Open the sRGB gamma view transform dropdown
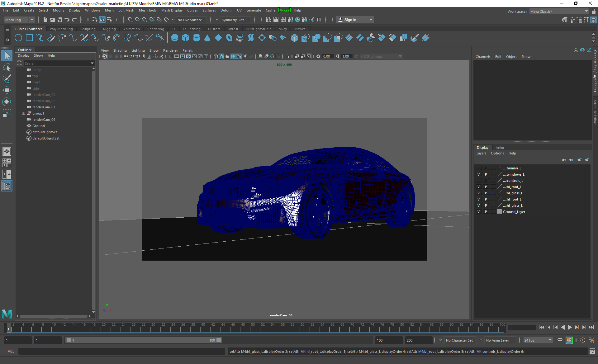 coord(381,56)
